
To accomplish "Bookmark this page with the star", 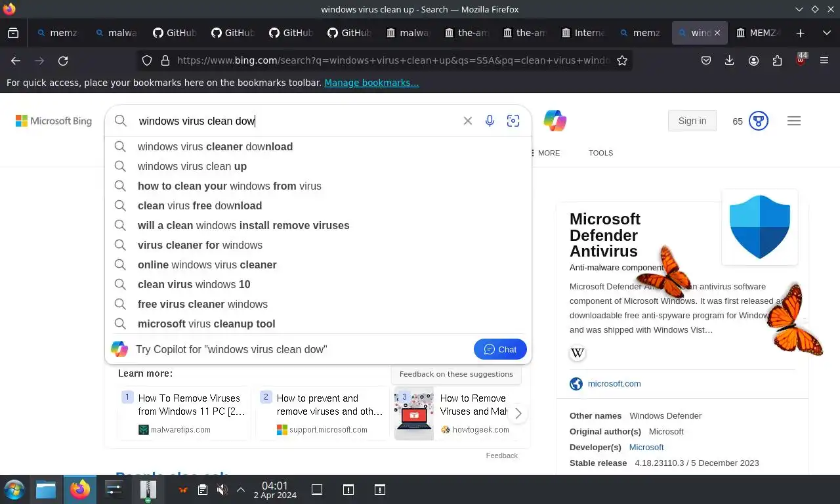I will coord(622,60).
